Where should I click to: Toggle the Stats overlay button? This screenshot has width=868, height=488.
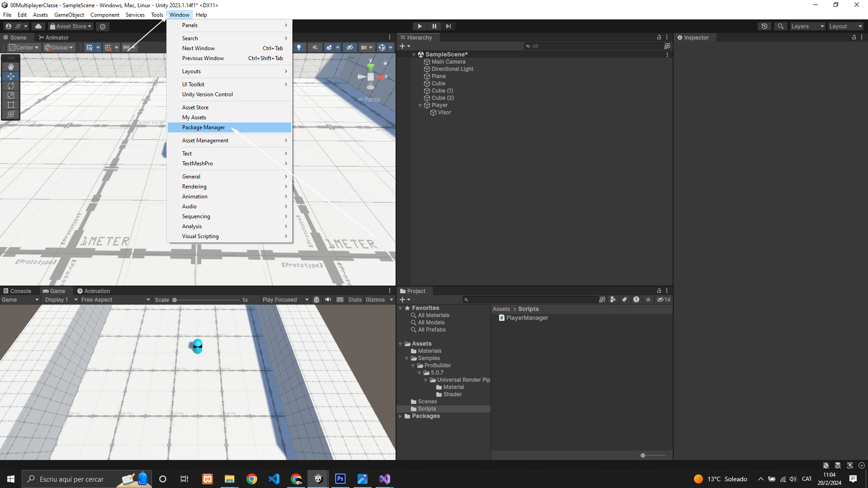tap(355, 300)
